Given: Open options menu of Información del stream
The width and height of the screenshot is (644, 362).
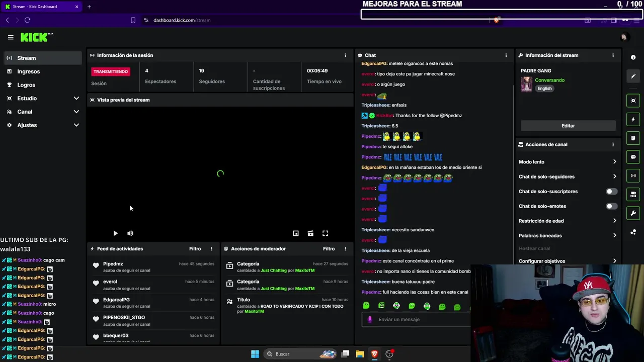Looking at the screenshot, I should [613, 55].
